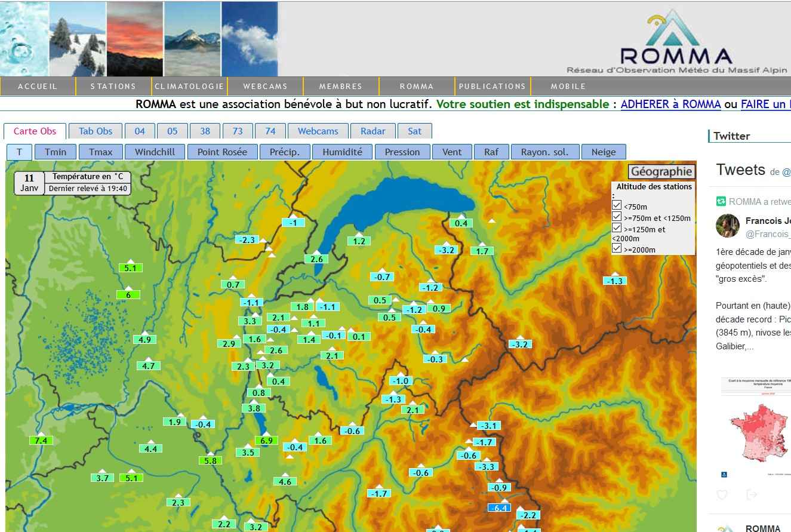Click the Twitter avatar of Francois
The width and height of the screenshot is (791, 532).
(728, 226)
